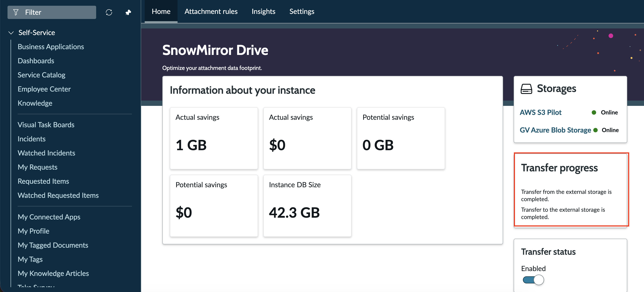The height and width of the screenshot is (292, 644).
Task: Open My Profile
Action: click(34, 231)
